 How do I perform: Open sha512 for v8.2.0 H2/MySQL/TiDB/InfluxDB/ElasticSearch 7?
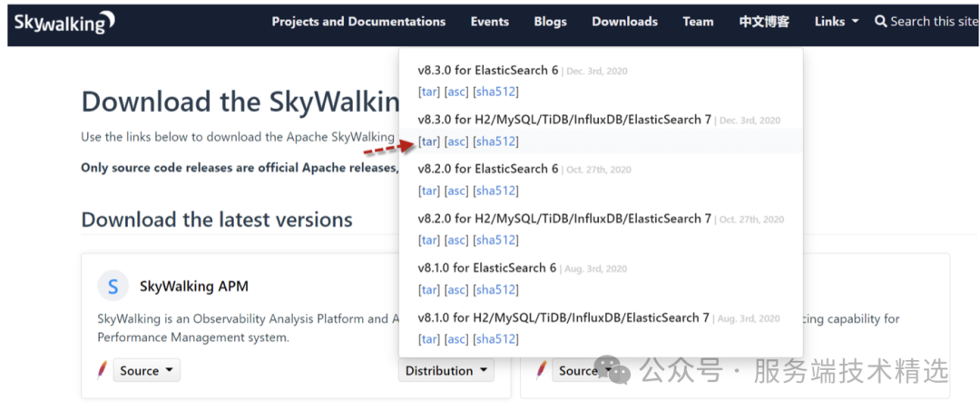[495, 240]
